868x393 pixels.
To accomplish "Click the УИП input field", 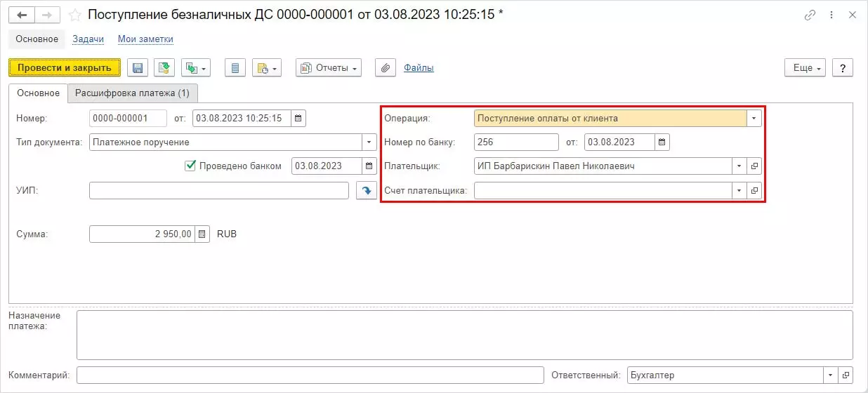I will tap(219, 190).
